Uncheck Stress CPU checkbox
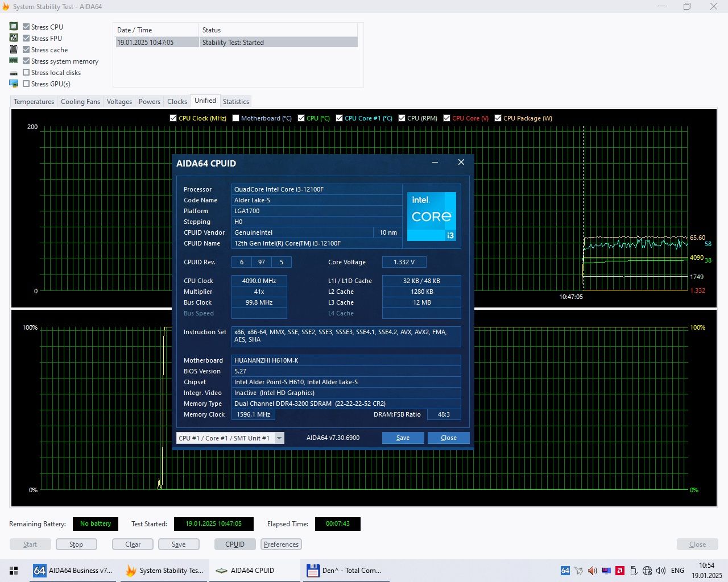The height and width of the screenshot is (582, 728). [26, 27]
